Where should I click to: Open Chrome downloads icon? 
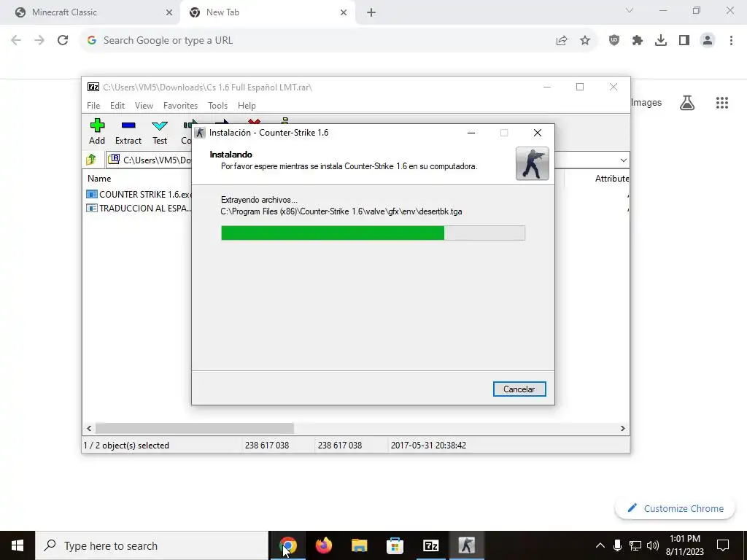pos(661,41)
